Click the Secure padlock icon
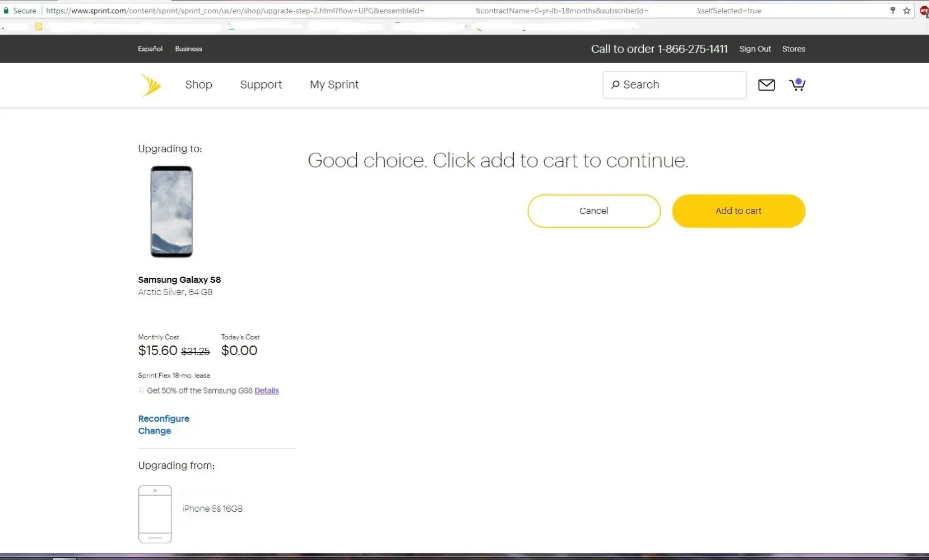Viewport: 929px width, 560px height. 6,11
